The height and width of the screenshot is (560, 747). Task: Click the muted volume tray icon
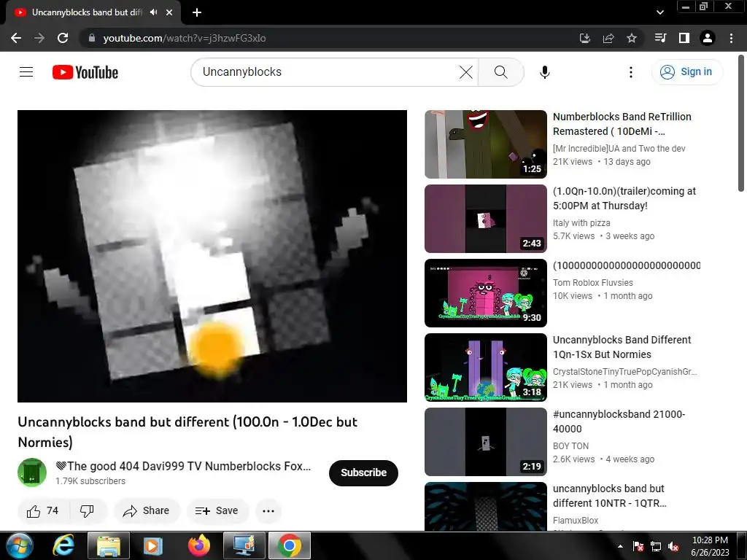673,547
